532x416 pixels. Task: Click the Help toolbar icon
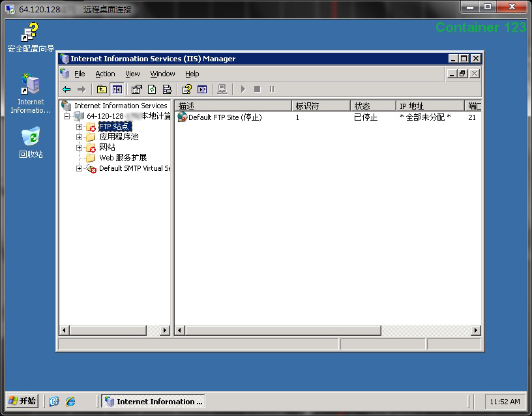pyautogui.click(x=186, y=89)
